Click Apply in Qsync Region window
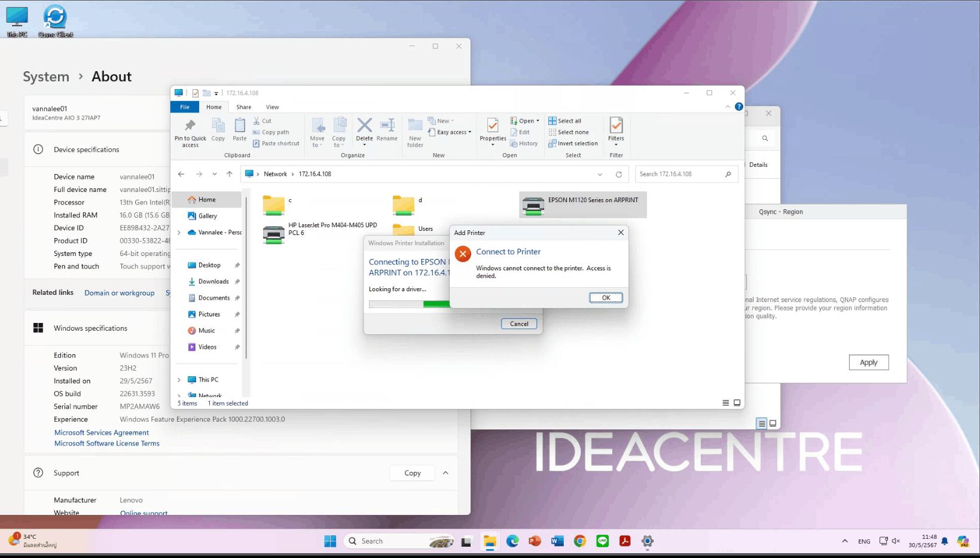Image resolution: width=980 pixels, height=558 pixels. point(869,362)
